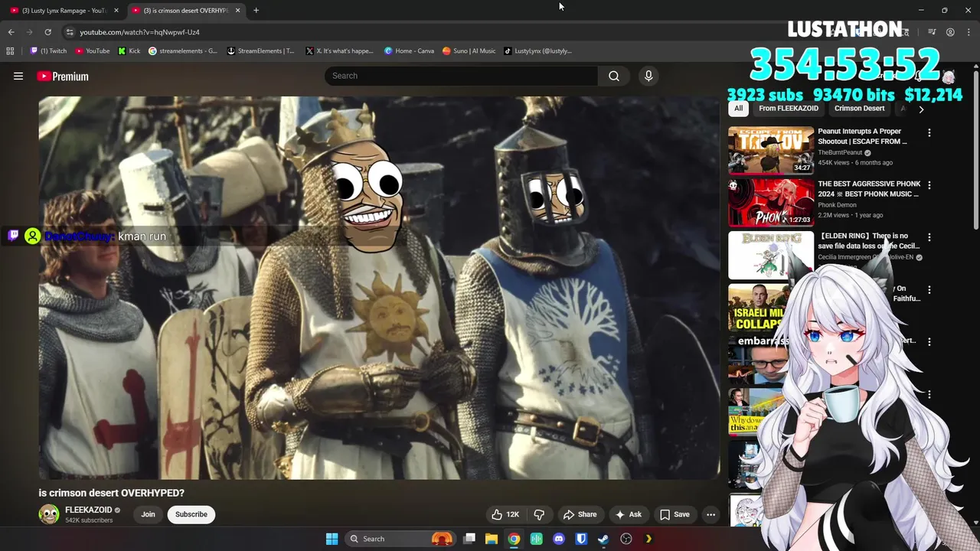Open the X bookmark
The width and height of the screenshot is (980, 551).
[x=339, y=51]
